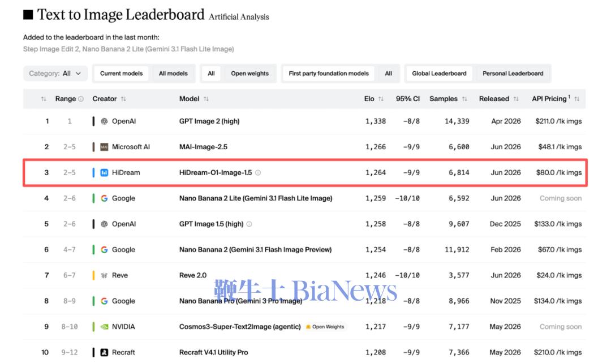The height and width of the screenshot is (364, 611).
Task: Click the Elo value 1,264
Action: click(376, 172)
